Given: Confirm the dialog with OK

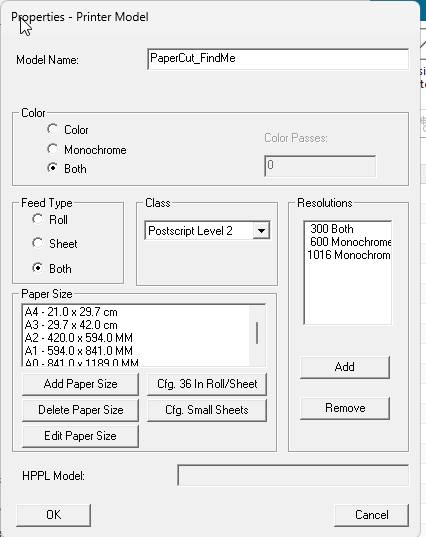Looking at the screenshot, I should [x=53, y=515].
